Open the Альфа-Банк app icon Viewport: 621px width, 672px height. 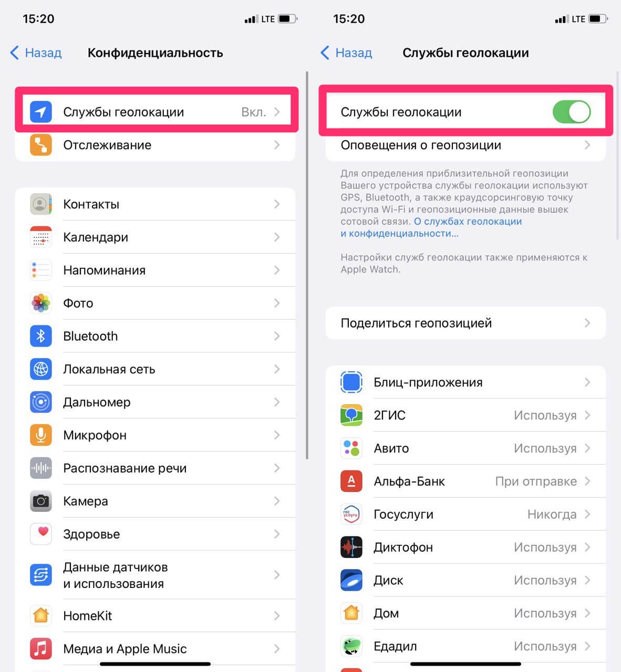point(351,481)
